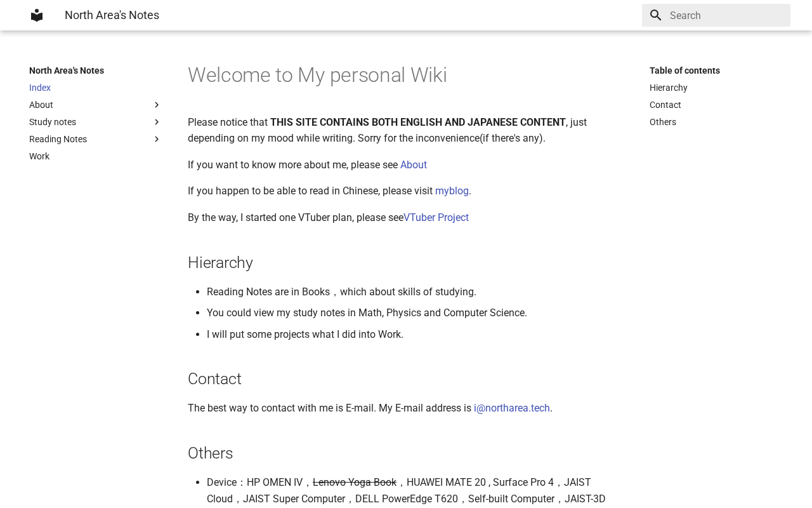812x508 pixels.
Task: Click the North Area's Notes sidebar heading
Action: point(67,70)
